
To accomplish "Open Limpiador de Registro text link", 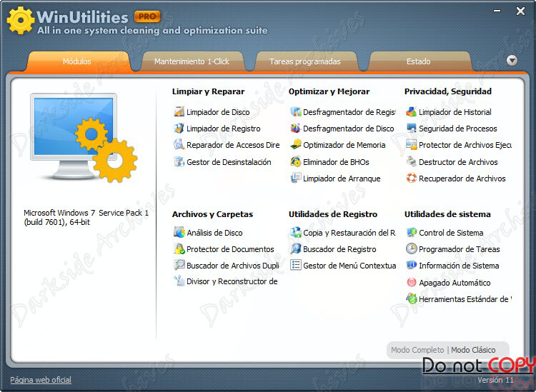I will [224, 129].
